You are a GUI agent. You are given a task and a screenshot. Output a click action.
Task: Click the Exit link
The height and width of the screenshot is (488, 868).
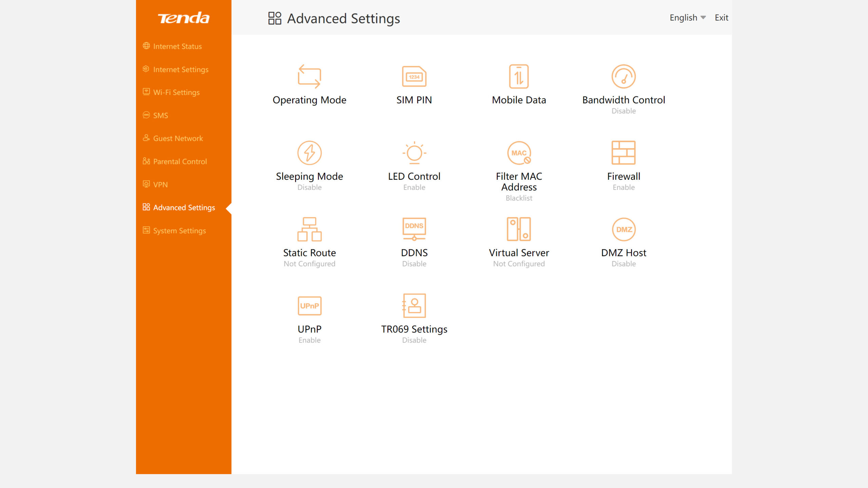tap(721, 18)
